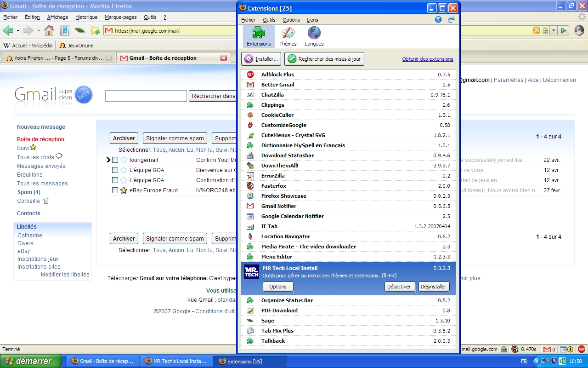Click Rechercher des mises à jour button
Viewport: 588px width, 368px height.
[x=324, y=59]
